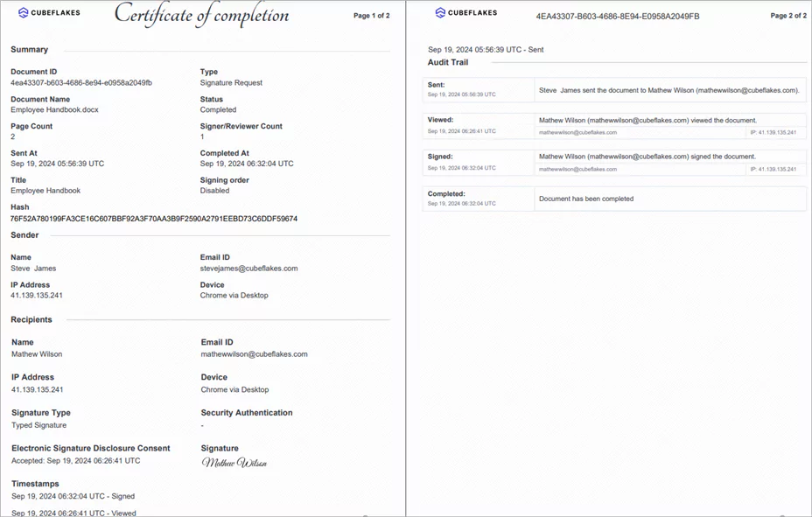Click the document hash string

[154, 219]
